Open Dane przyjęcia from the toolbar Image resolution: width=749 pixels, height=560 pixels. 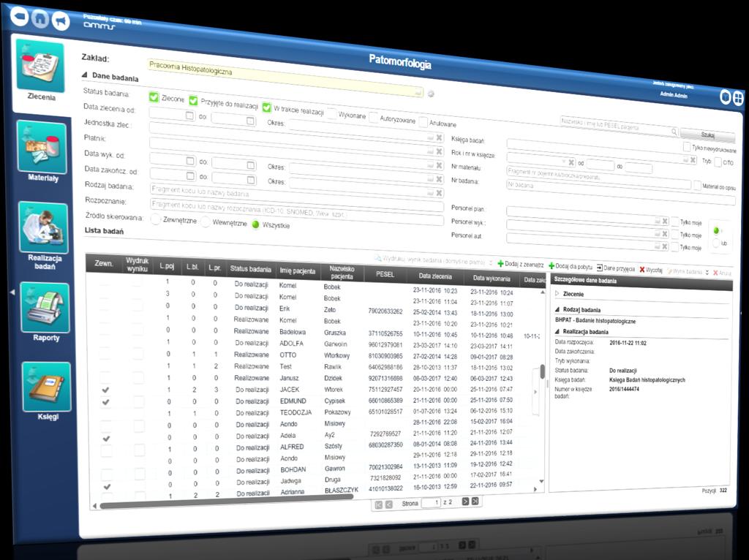(615, 268)
